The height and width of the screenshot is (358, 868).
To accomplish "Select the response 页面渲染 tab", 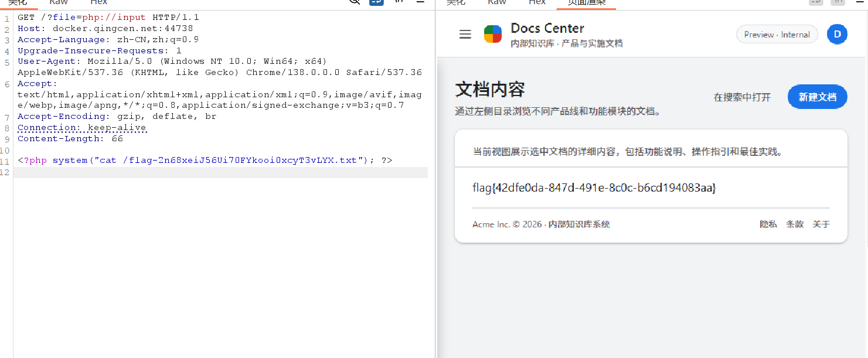I will pos(586,3).
